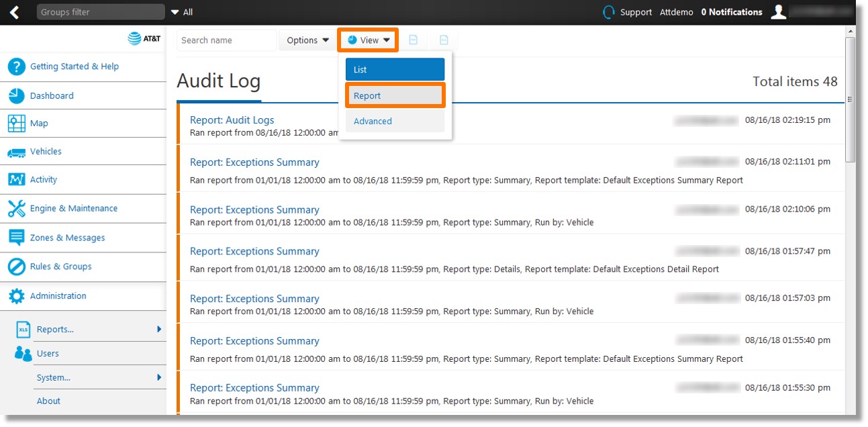Open the Options dropdown

click(308, 40)
